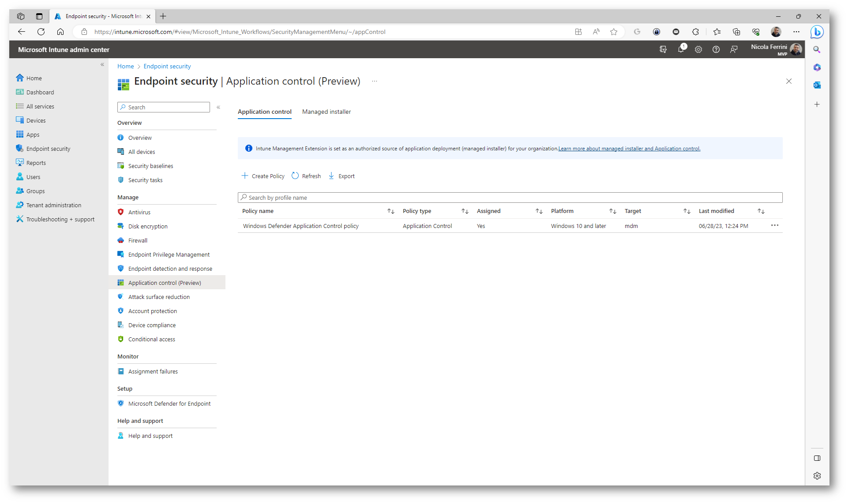Screen dimensions: 848x504
Task: Select the Application control tab
Action: 265,112
